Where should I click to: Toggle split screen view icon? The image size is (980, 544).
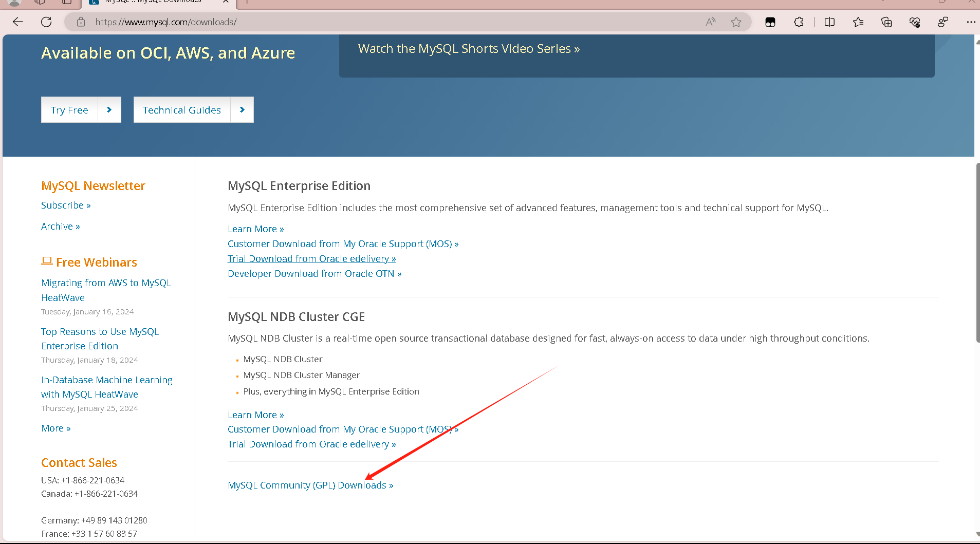829,22
